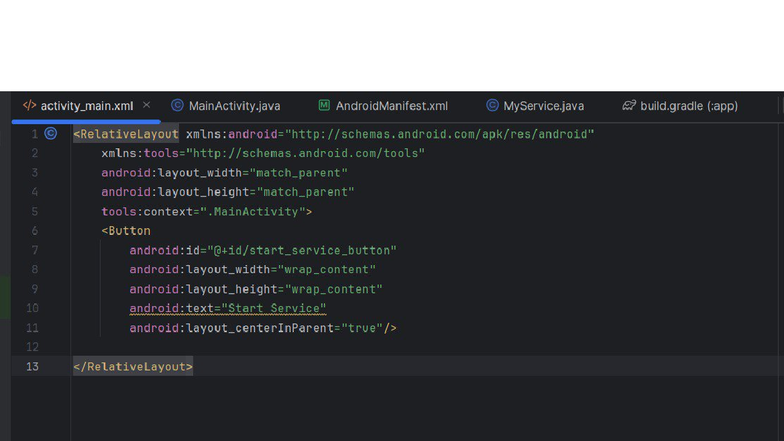Click the "@+id/start_service_button" id value
This screenshot has height=441, width=784.
302,250
